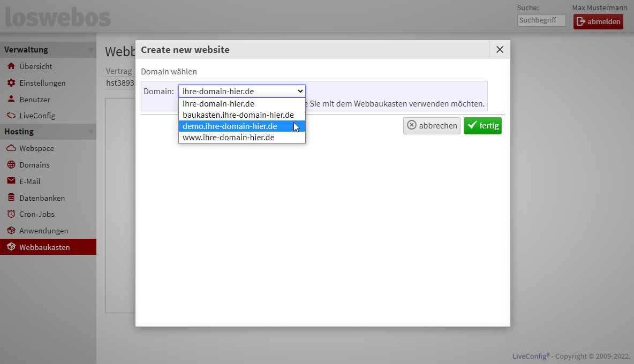Collapse the Hosting section

click(91, 132)
